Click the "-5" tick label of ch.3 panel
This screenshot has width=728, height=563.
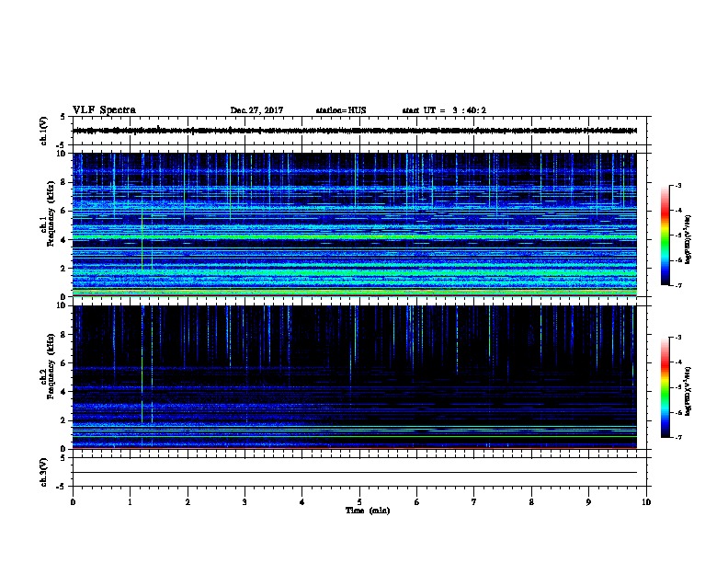click(61, 486)
